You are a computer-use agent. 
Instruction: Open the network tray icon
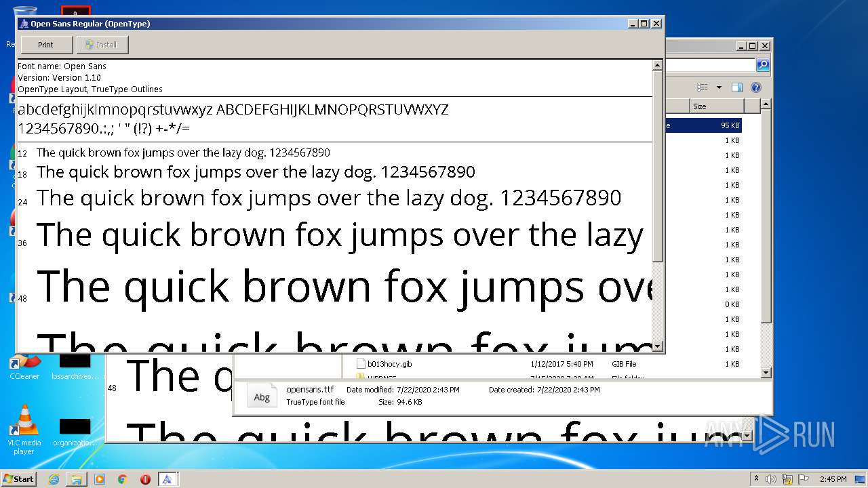pyautogui.click(x=787, y=479)
